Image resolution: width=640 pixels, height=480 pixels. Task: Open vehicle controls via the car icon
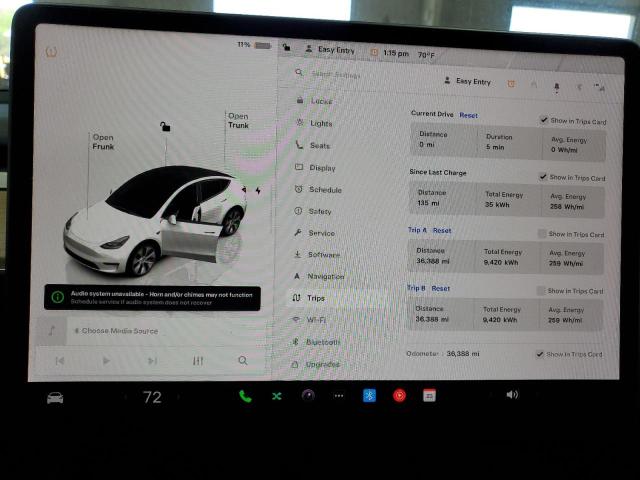click(x=55, y=398)
